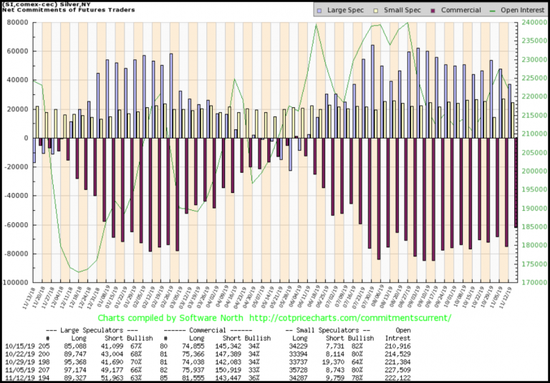Viewport: 550px width, 383px height.
Task: Click the 240000 label on right axis
Action: pyautogui.click(x=532, y=22)
